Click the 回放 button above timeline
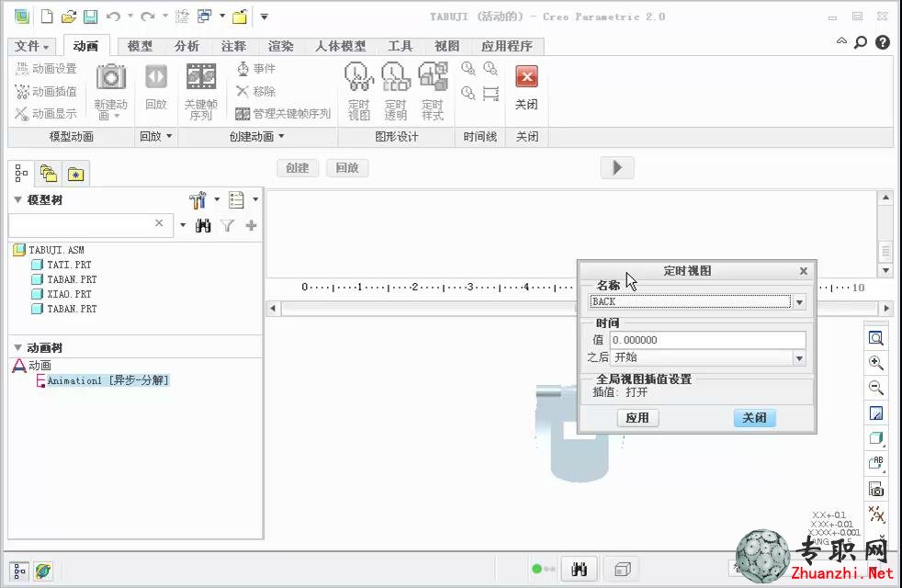 [x=347, y=168]
